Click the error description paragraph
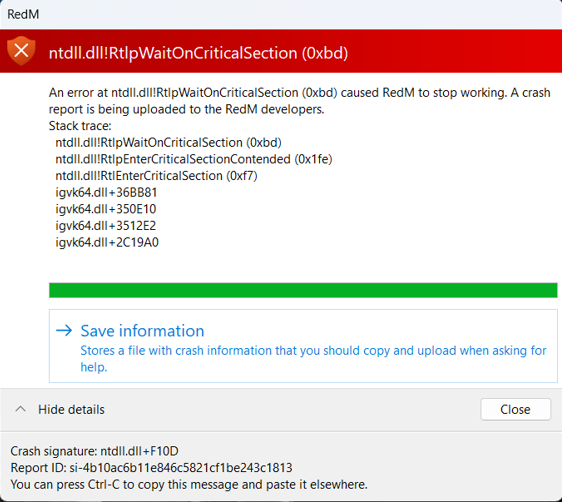Image resolution: width=562 pixels, height=502 pixels. [299, 101]
